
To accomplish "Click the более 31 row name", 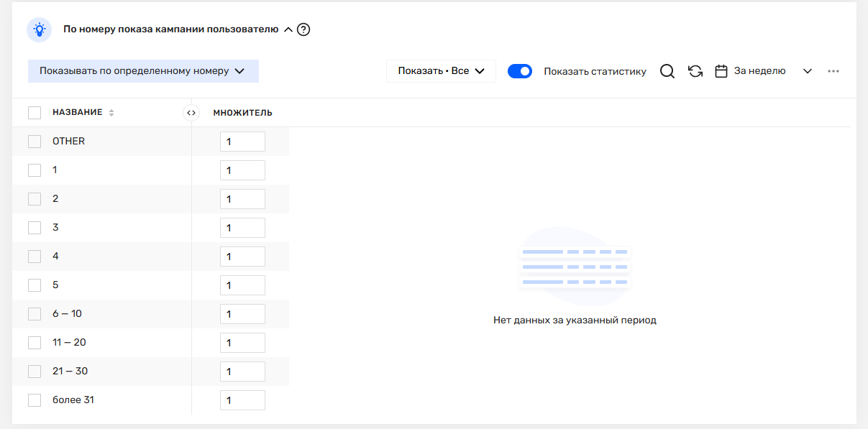I will pyautogui.click(x=73, y=400).
